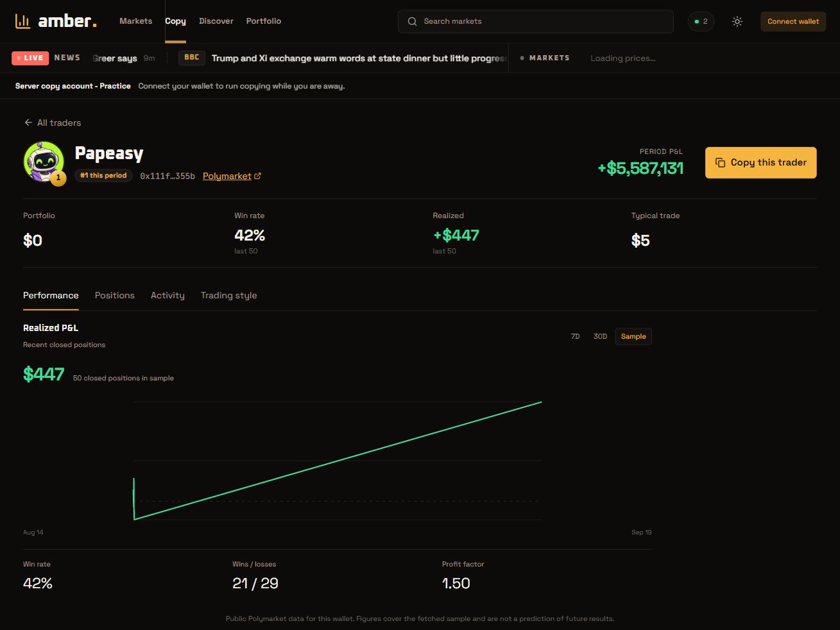Click the magnifier icon in the search bar
Screen dimensions: 840x630
[413, 21]
